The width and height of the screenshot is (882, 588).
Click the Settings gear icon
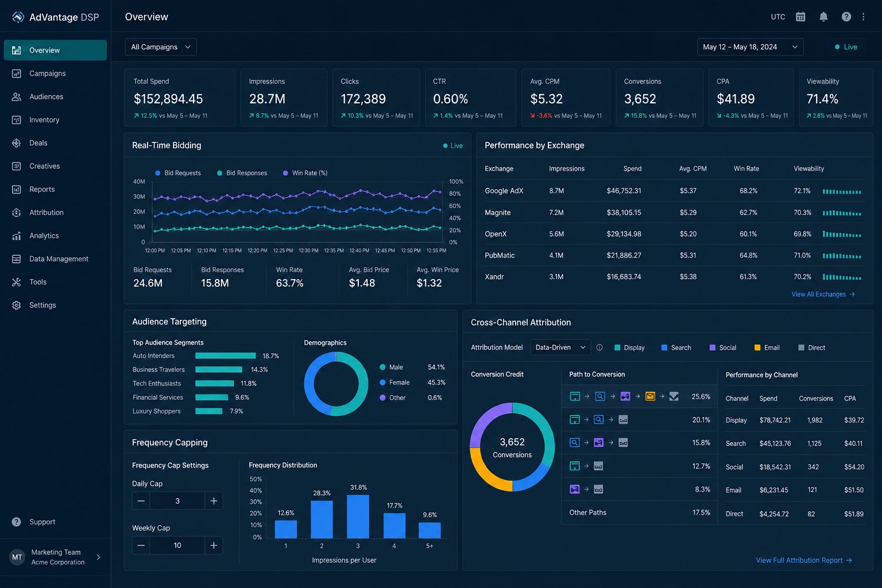pyautogui.click(x=17, y=305)
